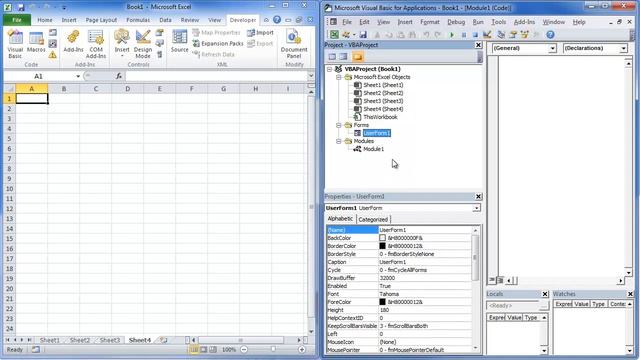640x360 pixels.
Task: Click View Code icon in Project pane
Action: (332, 57)
